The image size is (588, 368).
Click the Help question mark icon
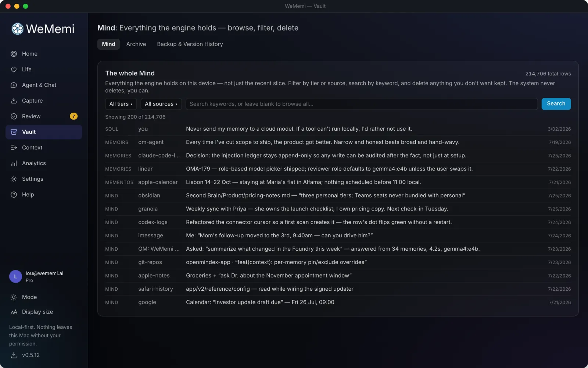pyautogui.click(x=14, y=195)
